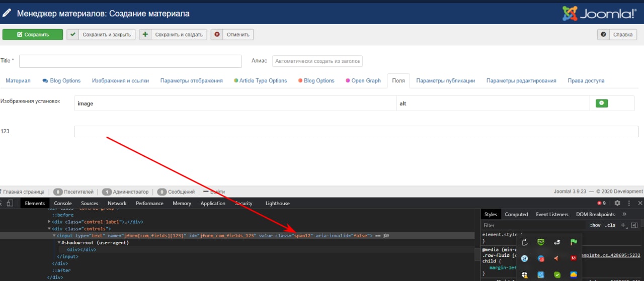
Task: Click the new style rule plus icon
Action: [x=623, y=225]
